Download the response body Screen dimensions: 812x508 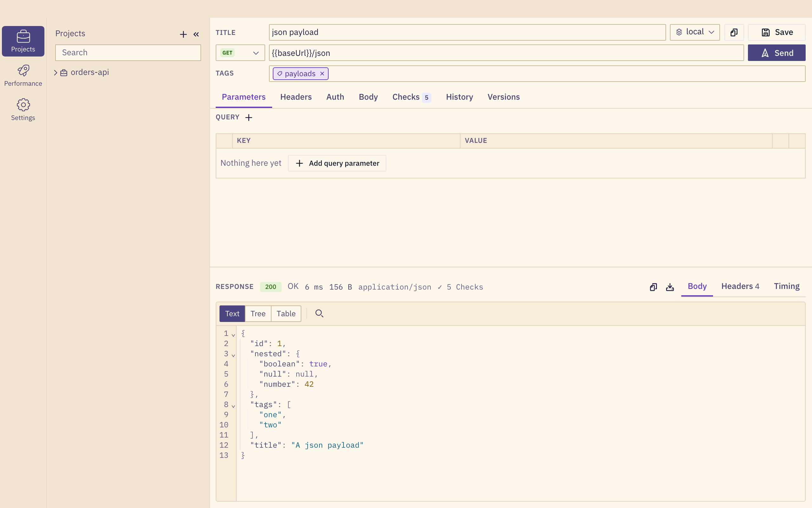click(x=670, y=287)
